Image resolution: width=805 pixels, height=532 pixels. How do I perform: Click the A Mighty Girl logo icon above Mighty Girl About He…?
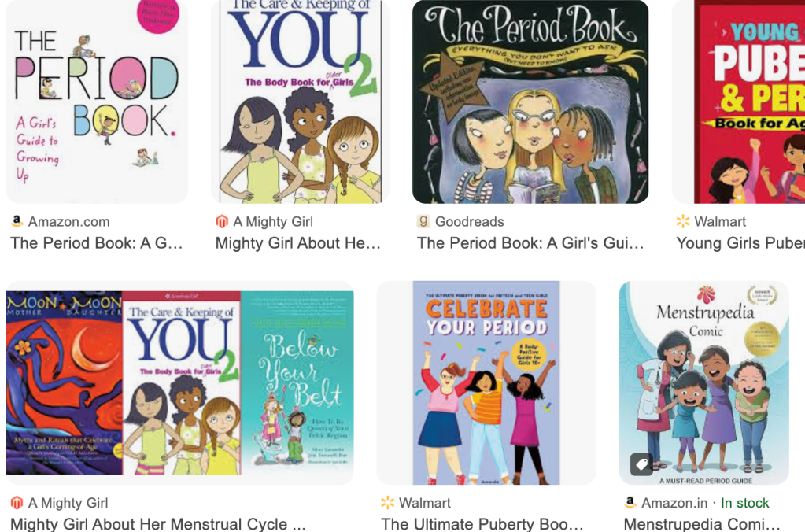pos(222,221)
